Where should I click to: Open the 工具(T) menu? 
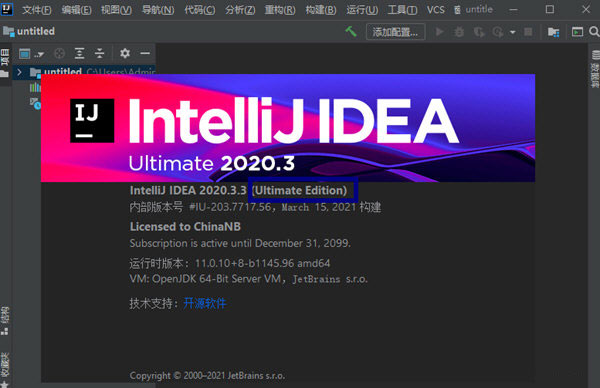click(402, 10)
